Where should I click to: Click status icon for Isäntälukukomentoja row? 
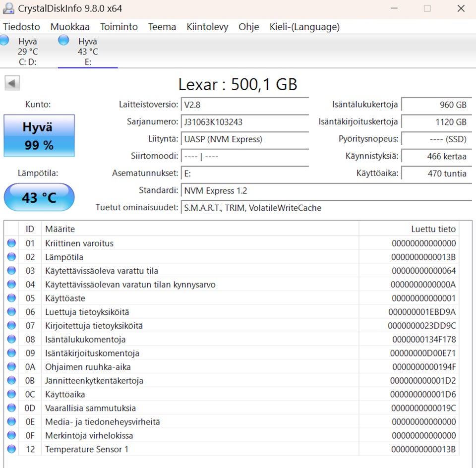(x=11, y=339)
